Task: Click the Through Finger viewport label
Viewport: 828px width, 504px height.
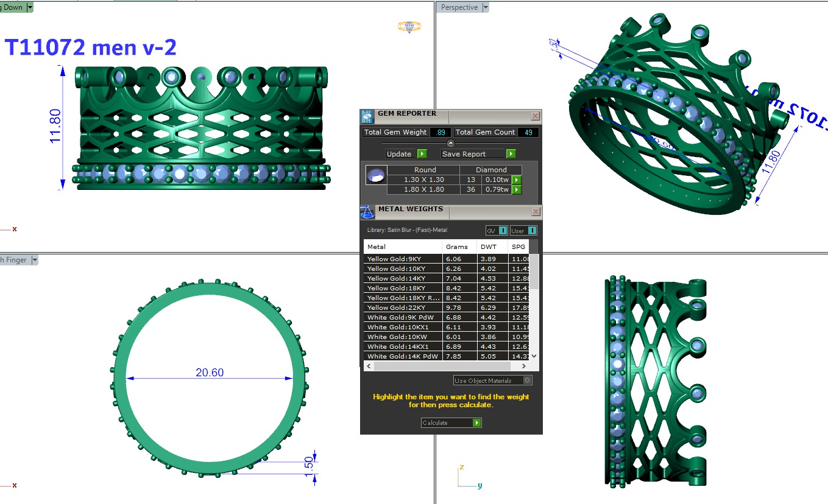Action: tap(13, 260)
